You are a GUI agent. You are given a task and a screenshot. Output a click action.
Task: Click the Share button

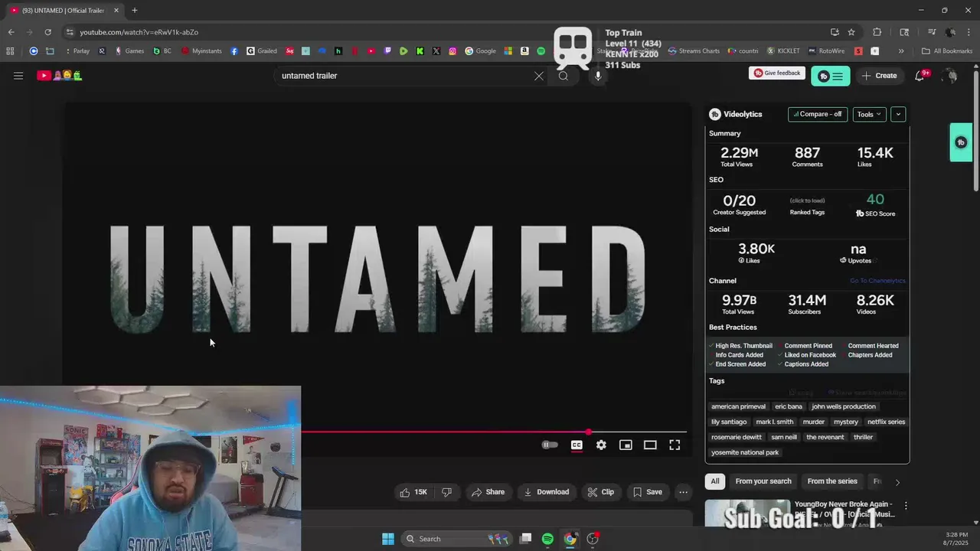(x=488, y=492)
